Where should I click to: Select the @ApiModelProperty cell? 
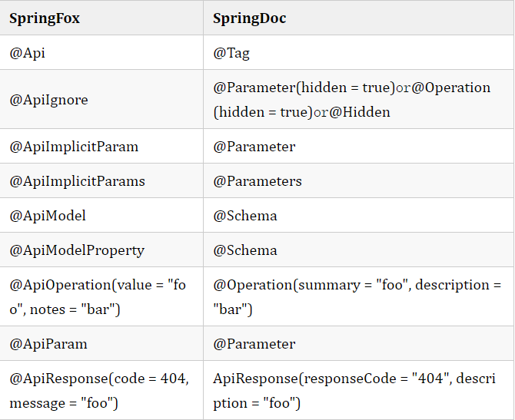[77, 250]
